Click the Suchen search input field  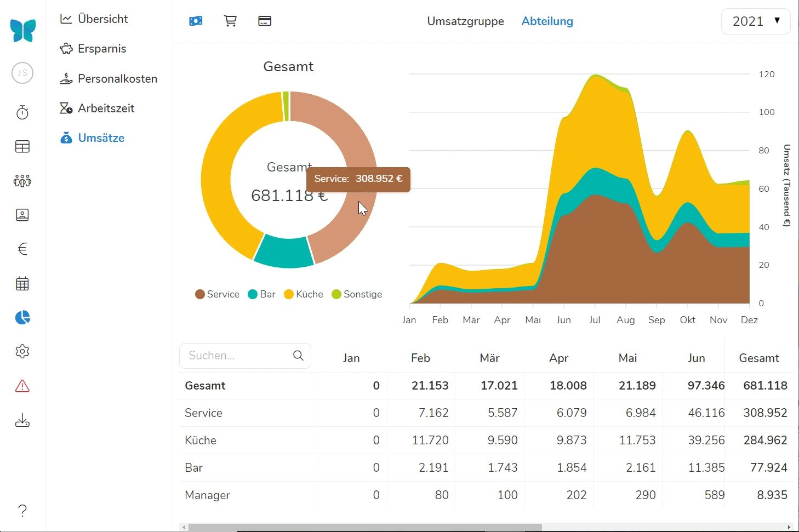tap(238, 356)
